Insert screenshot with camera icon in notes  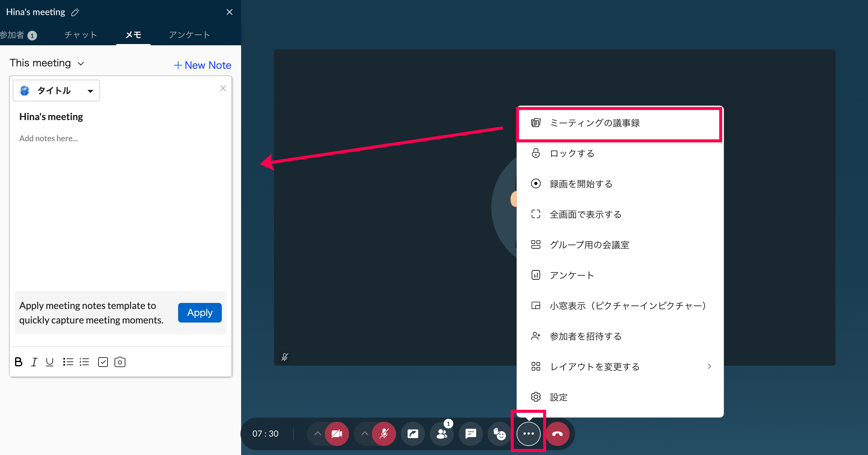click(x=120, y=362)
